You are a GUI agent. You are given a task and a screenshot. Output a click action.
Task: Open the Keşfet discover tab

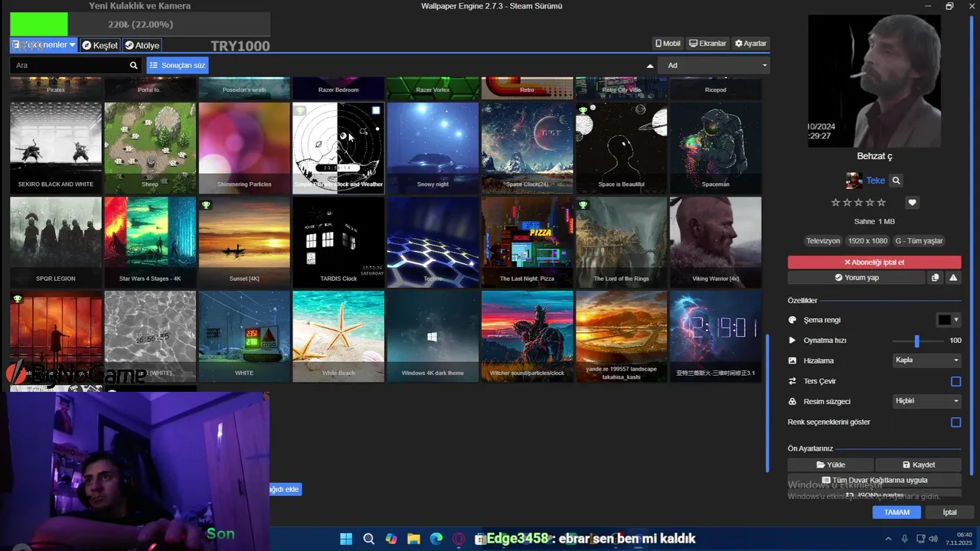[x=100, y=45]
